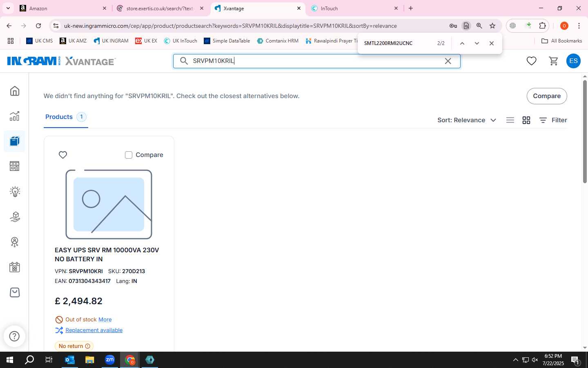588x368 pixels.
Task: Open the Windows taskbar search icon
Action: pyautogui.click(x=29, y=360)
